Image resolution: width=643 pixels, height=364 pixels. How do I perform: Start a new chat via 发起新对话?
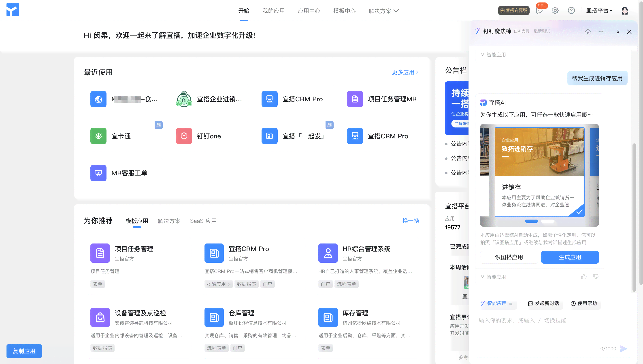[x=543, y=303]
